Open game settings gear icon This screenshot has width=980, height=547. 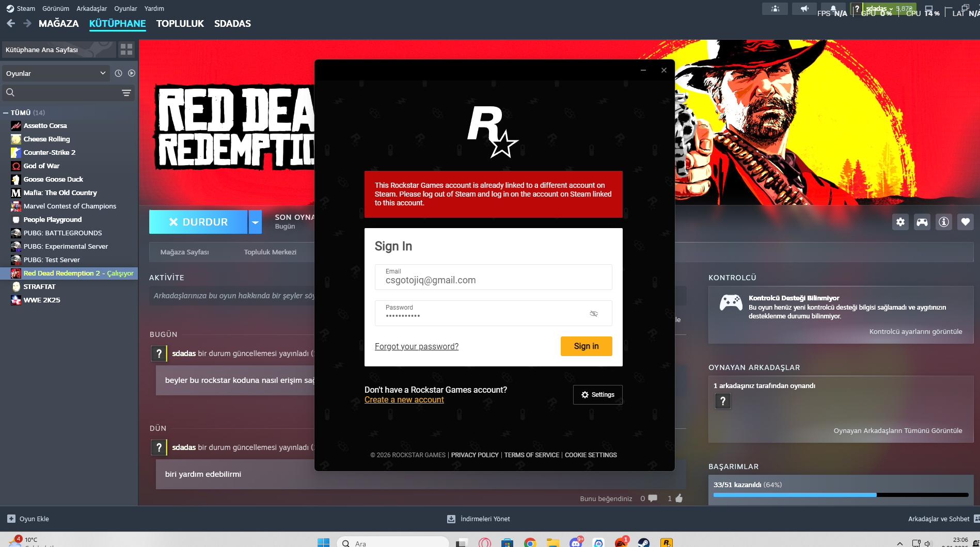(900, 222)
